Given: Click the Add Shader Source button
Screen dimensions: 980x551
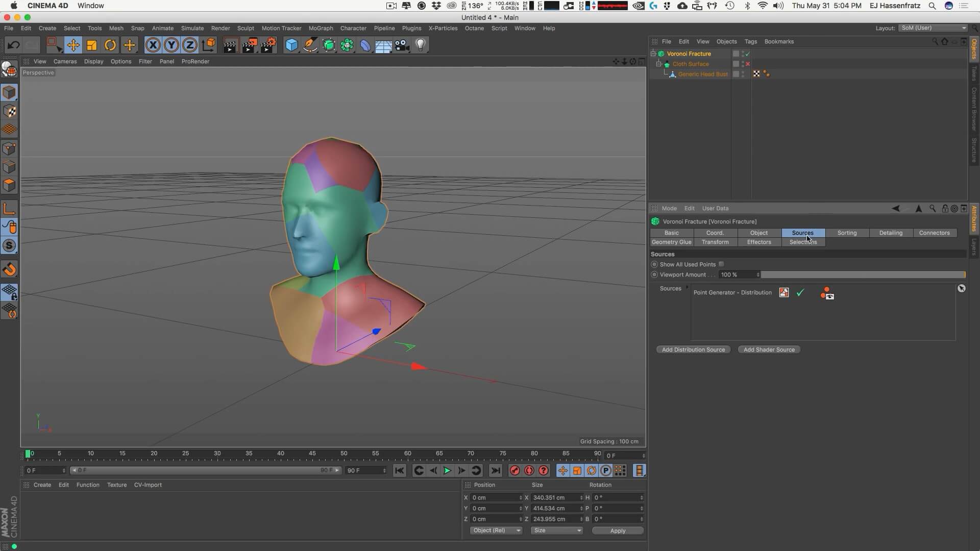Looking at the screenshot, I should click(x=769, y=349).
